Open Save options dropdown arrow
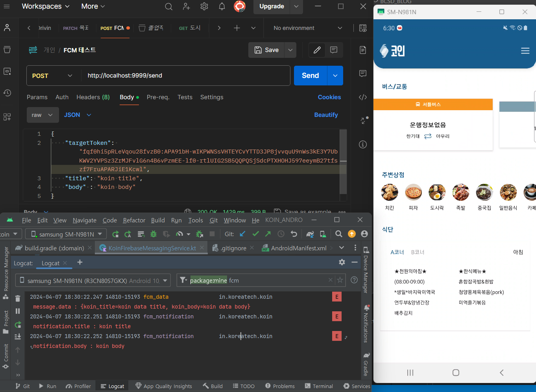 (x=290, y=50)
